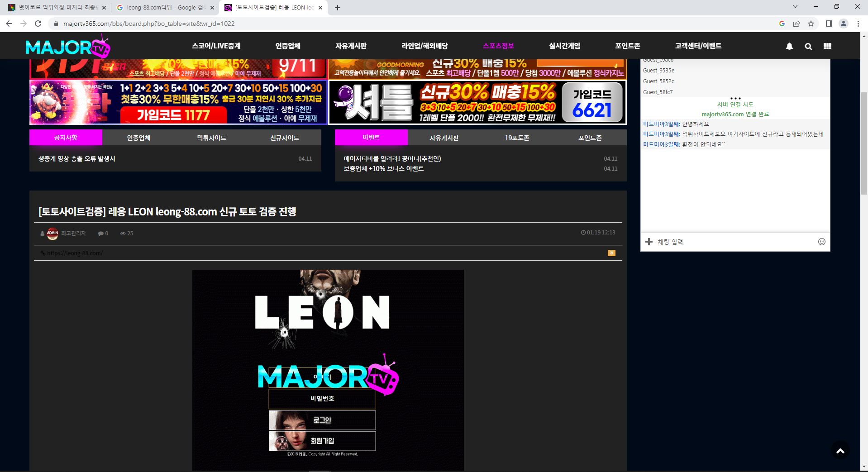Click the link chain icon before leong-88.com
The image size is (868, 472).
(x=43, y=253)
